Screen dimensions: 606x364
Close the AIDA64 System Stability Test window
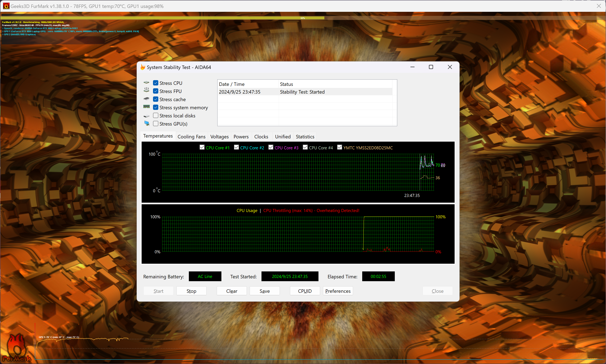pos(450,67)
